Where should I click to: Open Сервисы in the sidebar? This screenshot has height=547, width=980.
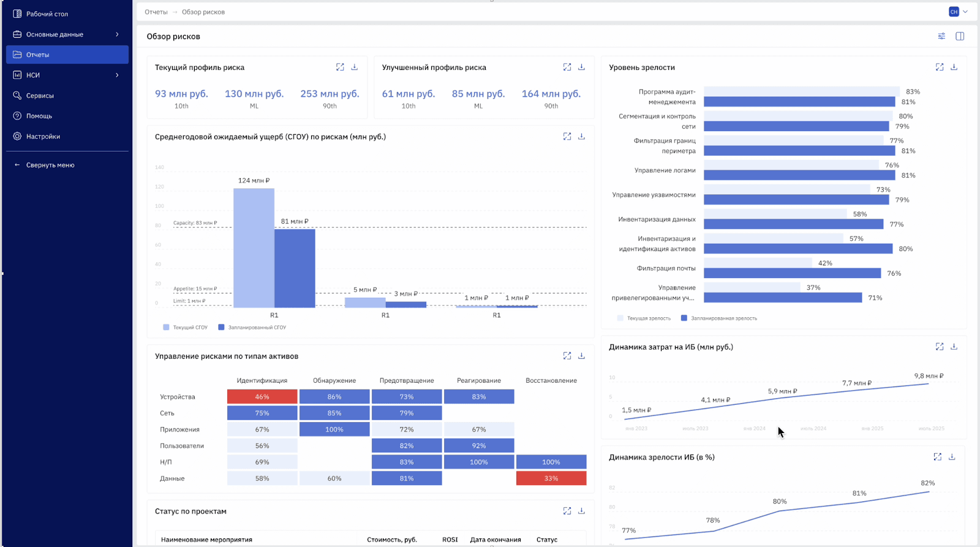pos(40,96)
